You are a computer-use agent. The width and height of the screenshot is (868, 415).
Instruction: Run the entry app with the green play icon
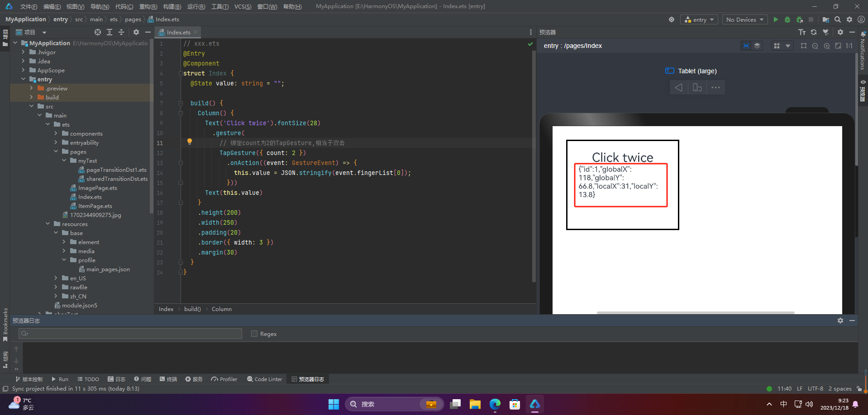pyautogui.click(x=776, y=19)
